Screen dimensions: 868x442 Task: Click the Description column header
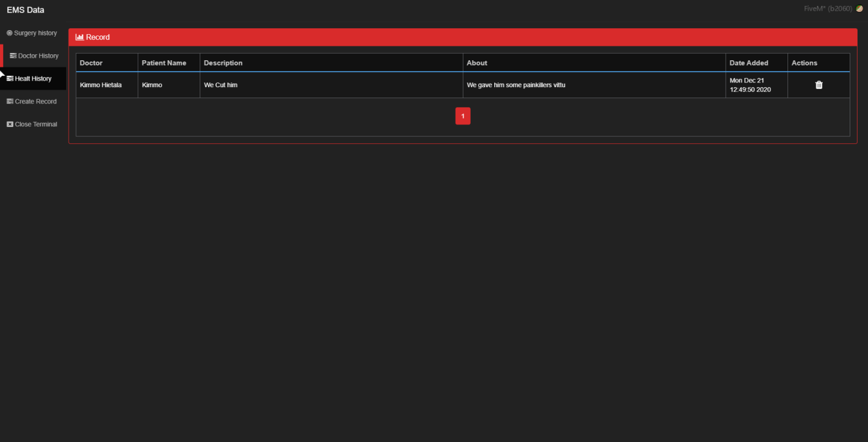(x=223, y=63)
